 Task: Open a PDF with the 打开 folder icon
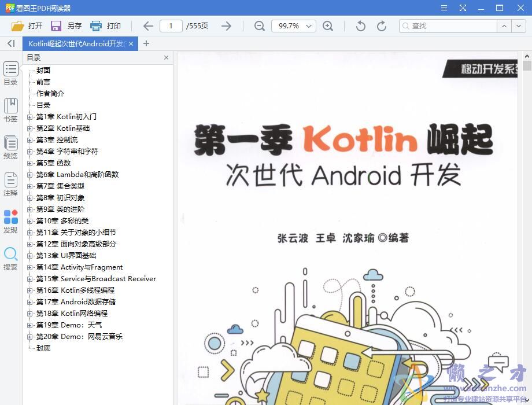[18, 26]
